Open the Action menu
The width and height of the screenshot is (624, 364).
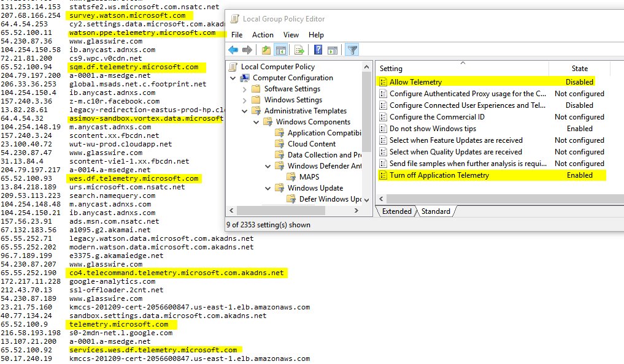(263, 35)
